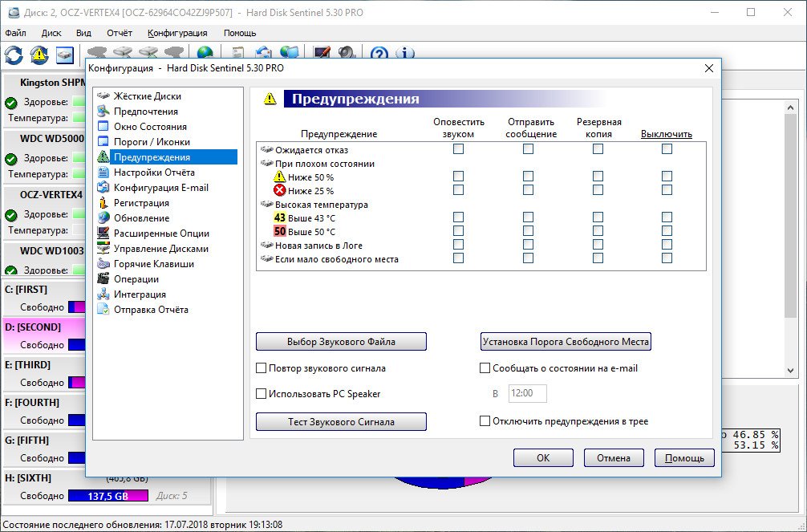Toggle Повтор звукового сигнала checkbox
Screen dimensions: 807x532
point(261,368)
